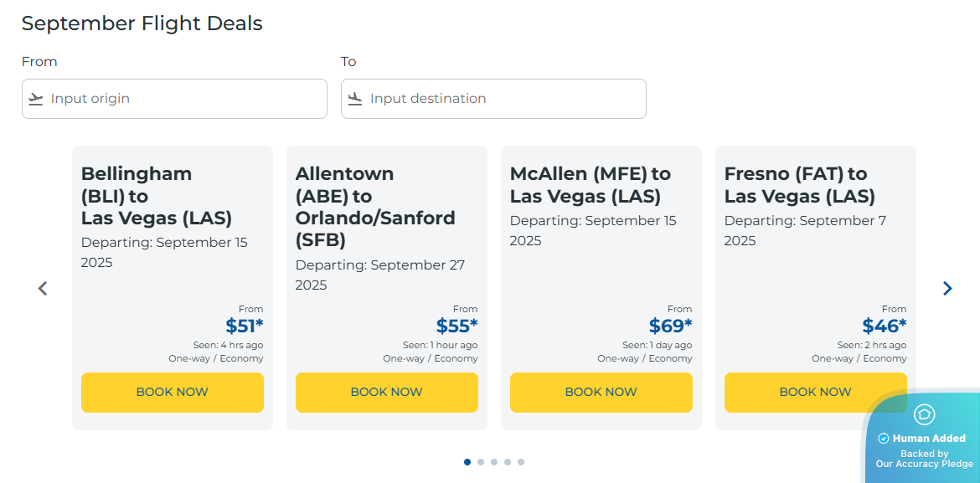Book Now for Bellingham to Las Vegas
Screen dimensions: 980x483
click(x=172, y=392)
